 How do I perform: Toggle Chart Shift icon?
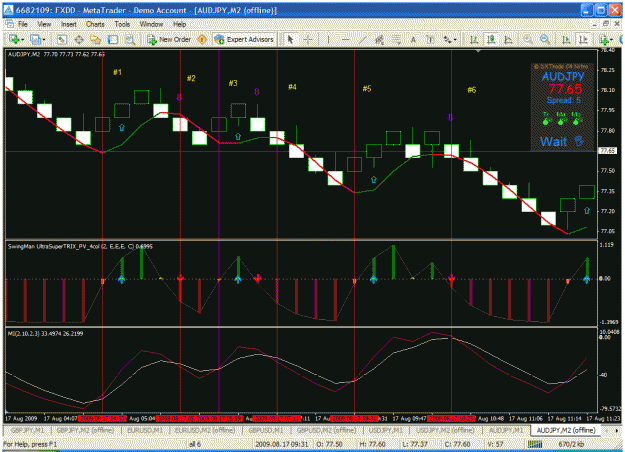[x=583, y=39]
